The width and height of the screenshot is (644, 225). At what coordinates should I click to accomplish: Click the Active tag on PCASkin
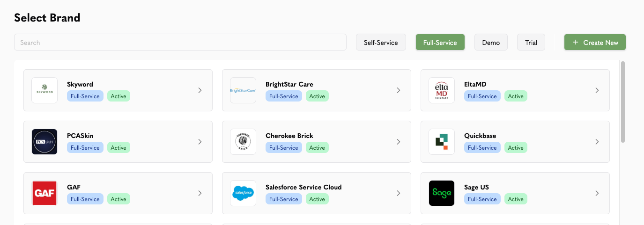point(118,148)
